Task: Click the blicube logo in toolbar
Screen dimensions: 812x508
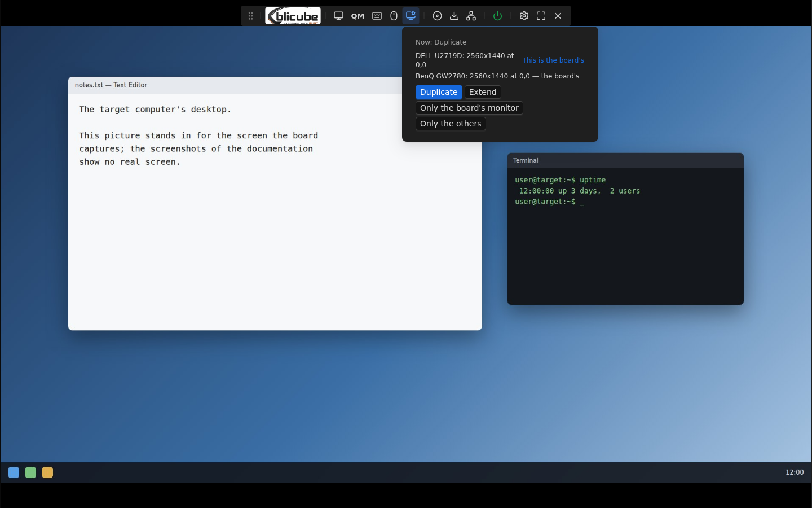Action: 293,16
